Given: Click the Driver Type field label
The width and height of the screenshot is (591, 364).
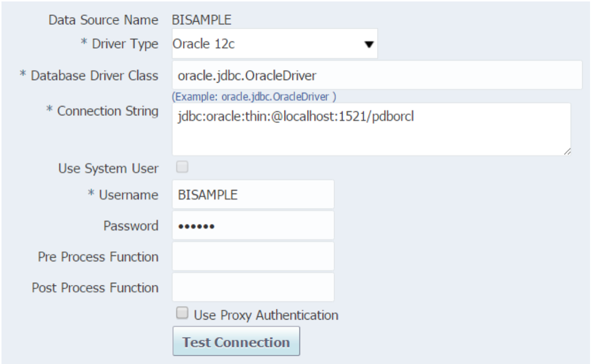Looking at the screenshot, I should coord(120,44).
